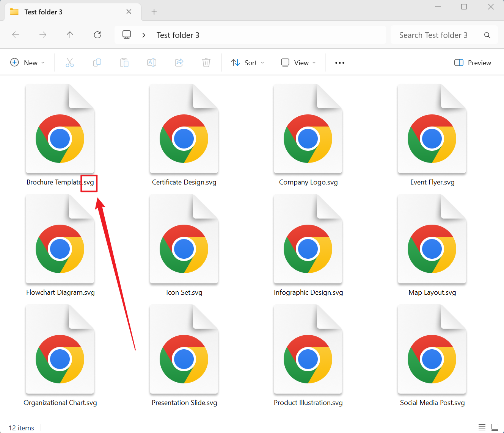Switch to large thumbnails view layout
Viewport: 504px width, 433px height.
495,427
